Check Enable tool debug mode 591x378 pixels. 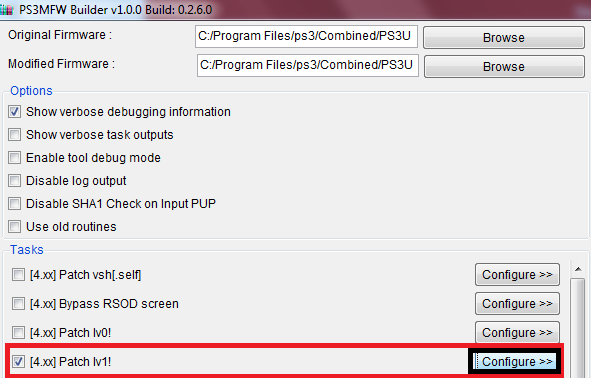tap(15, 158)
